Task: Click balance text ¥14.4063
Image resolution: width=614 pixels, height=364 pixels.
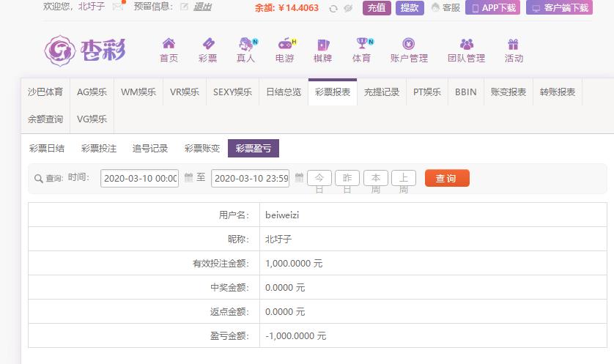Action: point(298,8)
